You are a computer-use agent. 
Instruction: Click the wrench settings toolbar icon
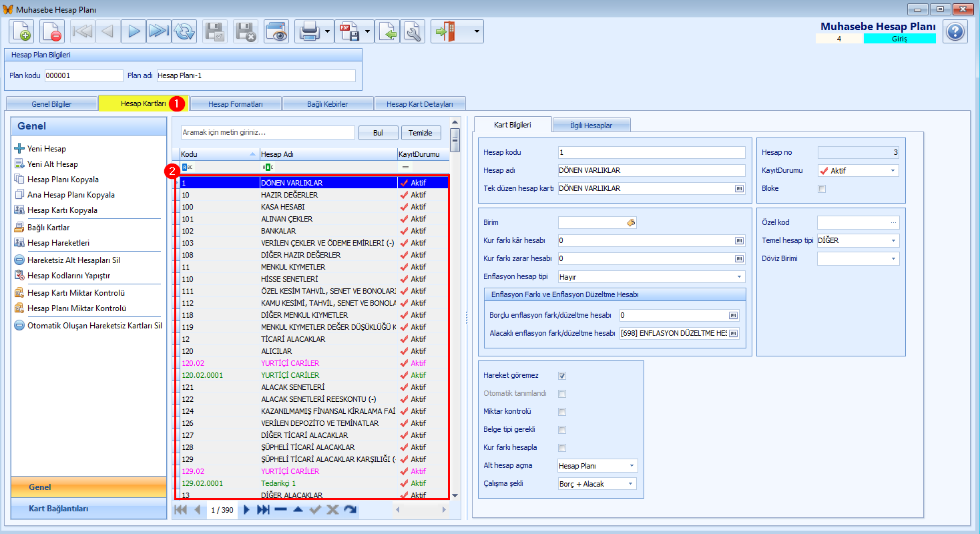point(413,31)
